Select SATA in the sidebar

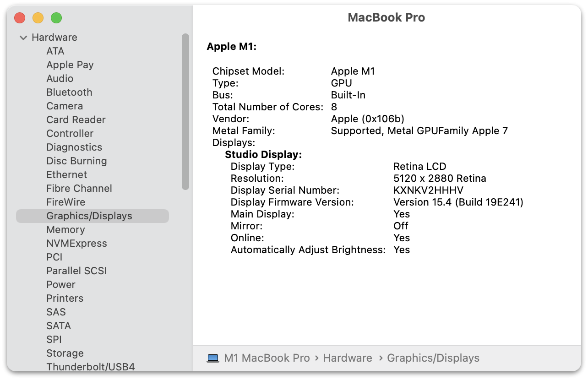pos(58,326)
